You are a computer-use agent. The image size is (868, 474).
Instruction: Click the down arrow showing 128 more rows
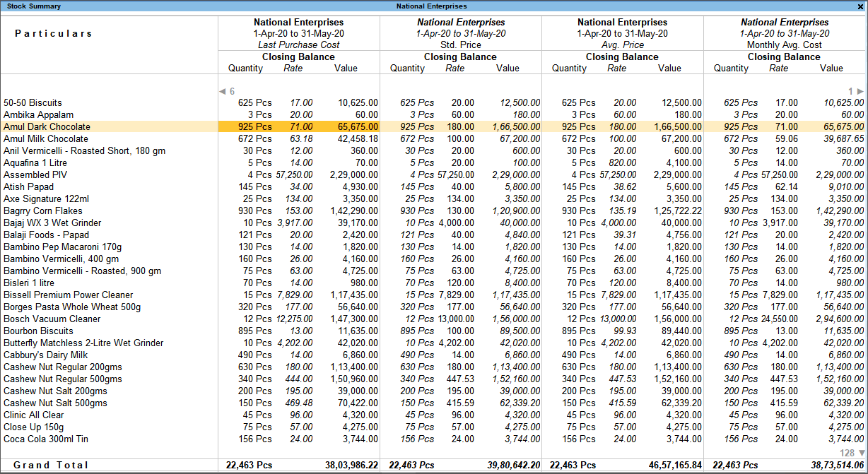click(852, 453)
